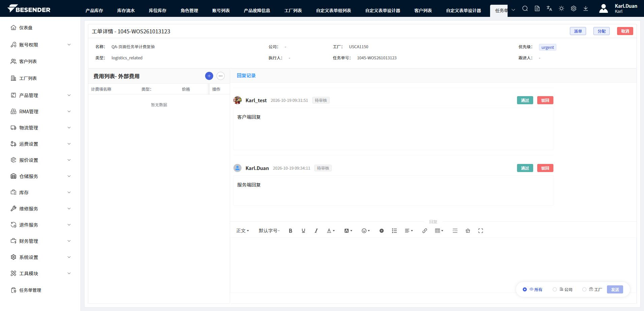Expand the 账号权限 sidebar menu
644x311 pixels.
pyautogui.click(x=40, y=45)
